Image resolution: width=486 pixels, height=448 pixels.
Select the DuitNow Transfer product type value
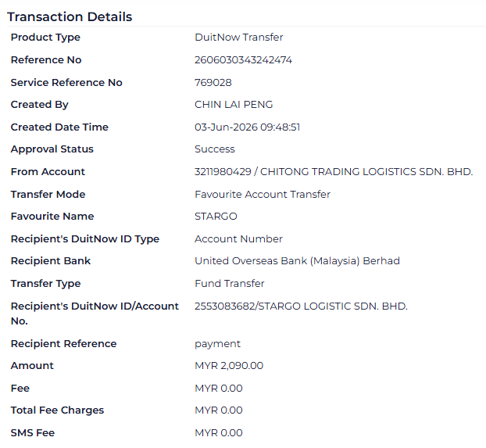pos(238,38)
